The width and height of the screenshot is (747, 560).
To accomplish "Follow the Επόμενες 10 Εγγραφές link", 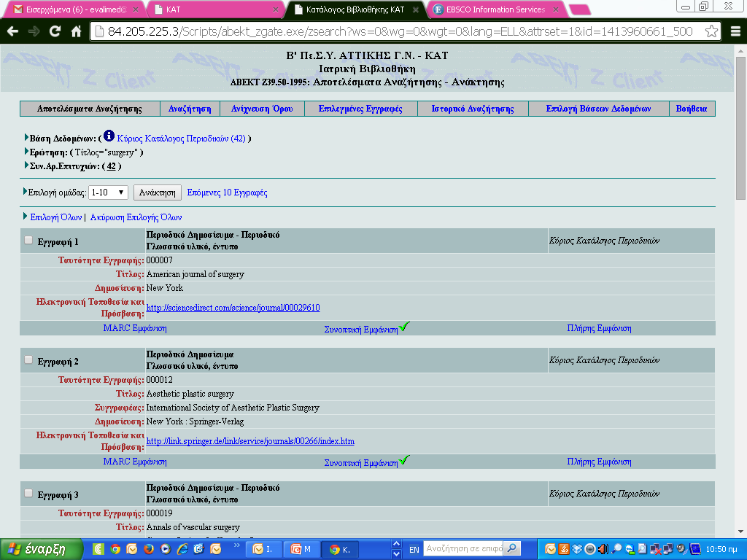I will [x=227, y=192].
